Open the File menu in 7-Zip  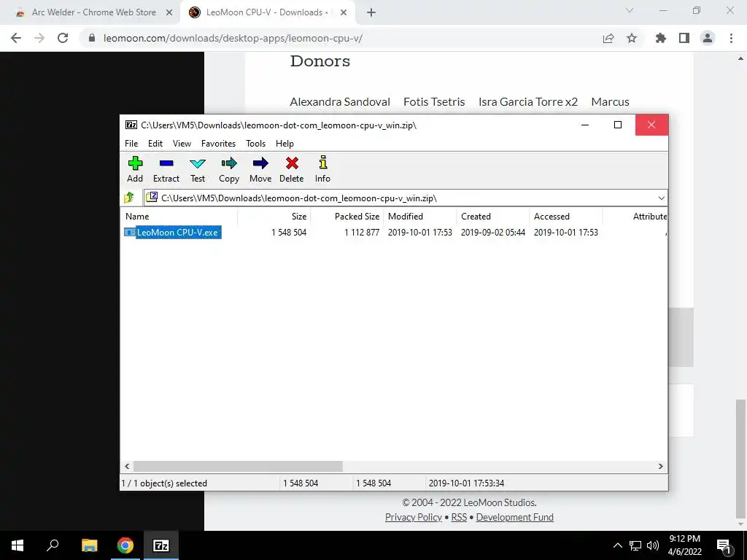[x=131, y=144]
